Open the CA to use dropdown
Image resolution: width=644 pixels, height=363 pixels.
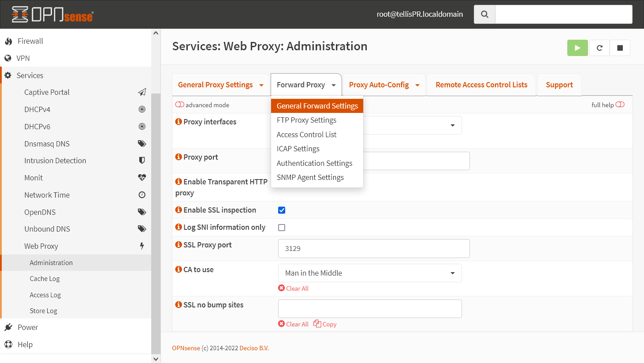point(369,273)
